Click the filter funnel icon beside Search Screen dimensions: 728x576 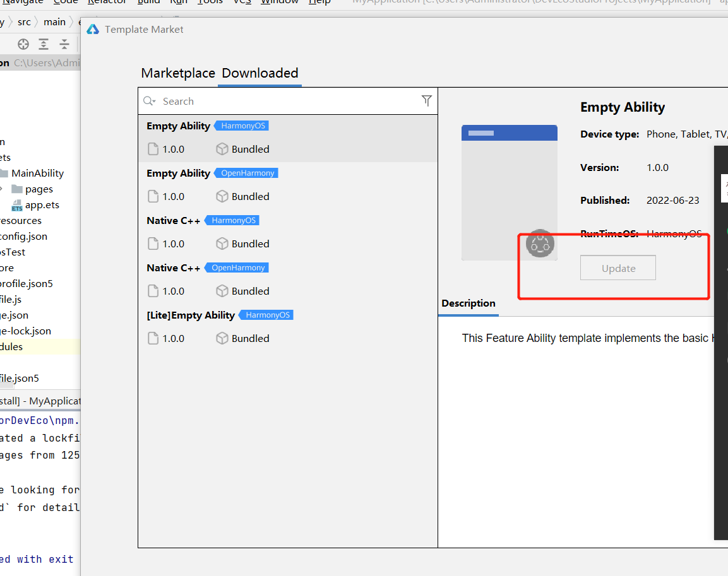427,101
